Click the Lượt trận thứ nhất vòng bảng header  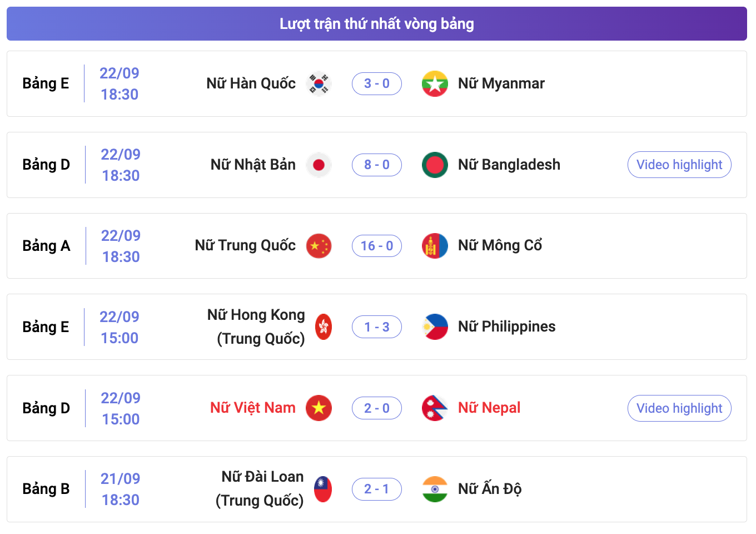click(377, 23)
